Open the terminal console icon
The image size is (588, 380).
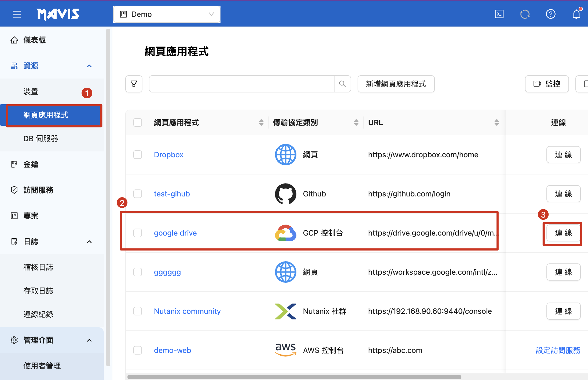[x=499, y=14]
